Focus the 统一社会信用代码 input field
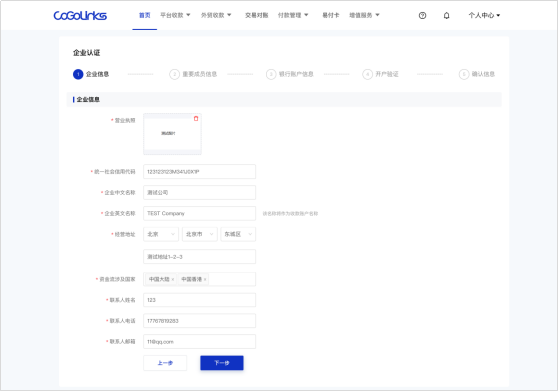 [199, 171]
